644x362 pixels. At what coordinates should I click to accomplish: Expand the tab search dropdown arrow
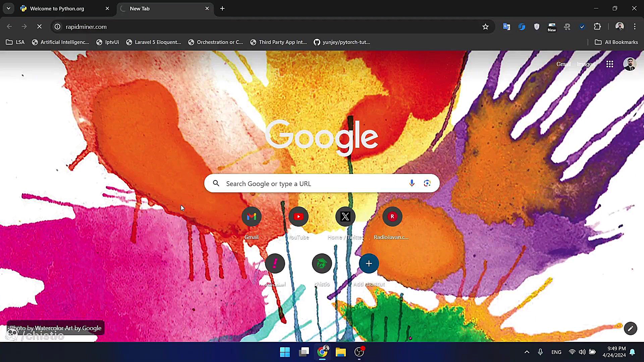8,8
